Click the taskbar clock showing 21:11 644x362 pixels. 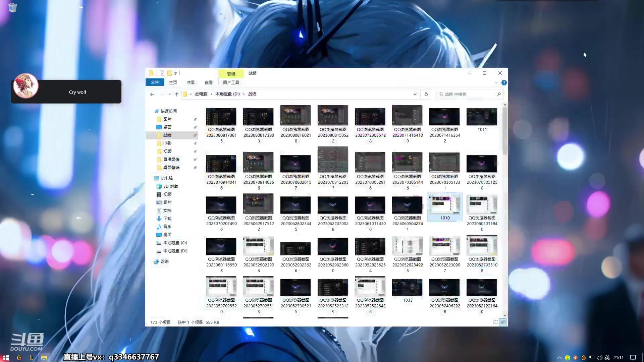click(x=618, y=358)
